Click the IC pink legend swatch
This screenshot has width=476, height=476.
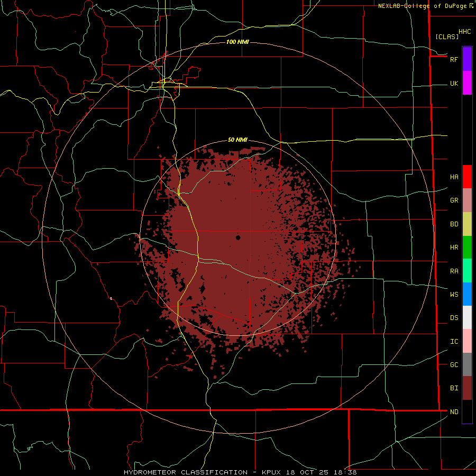click(x=467, y=341)
